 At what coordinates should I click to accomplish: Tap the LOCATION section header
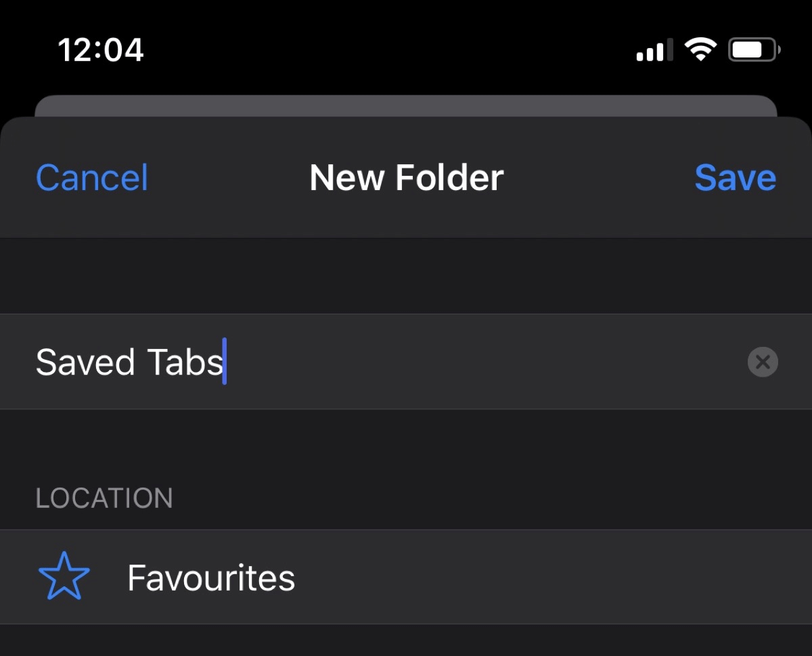pos(104,498)
